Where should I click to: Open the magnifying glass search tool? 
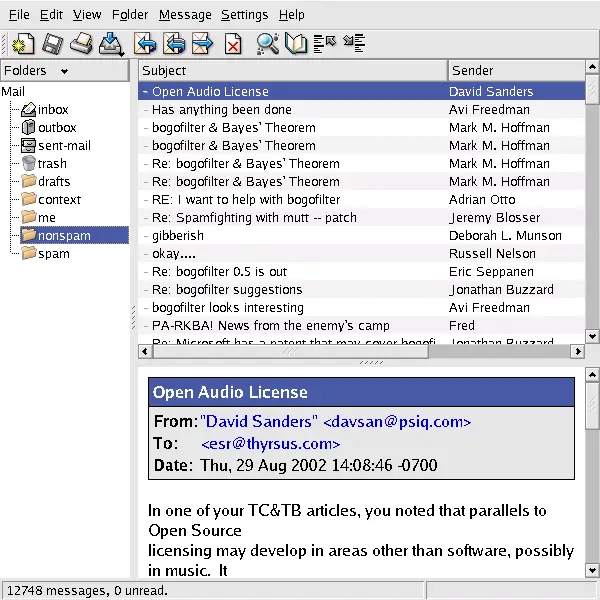pos(267,43)
